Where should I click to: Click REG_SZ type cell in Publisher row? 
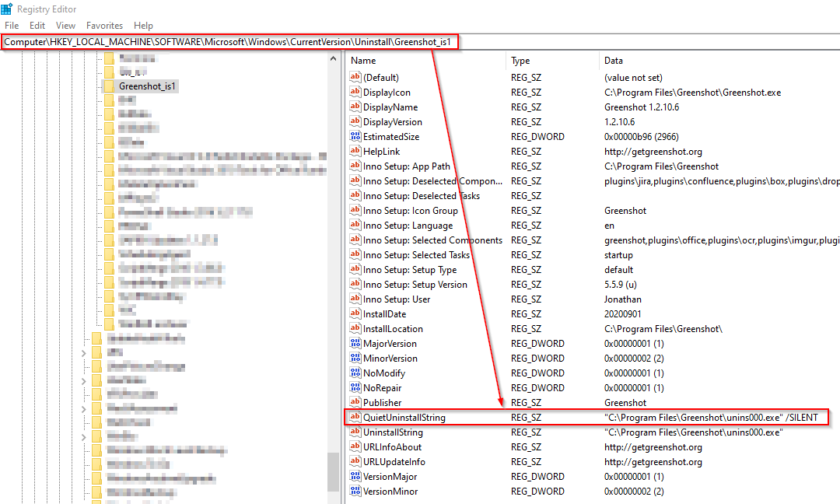point(526,402)
